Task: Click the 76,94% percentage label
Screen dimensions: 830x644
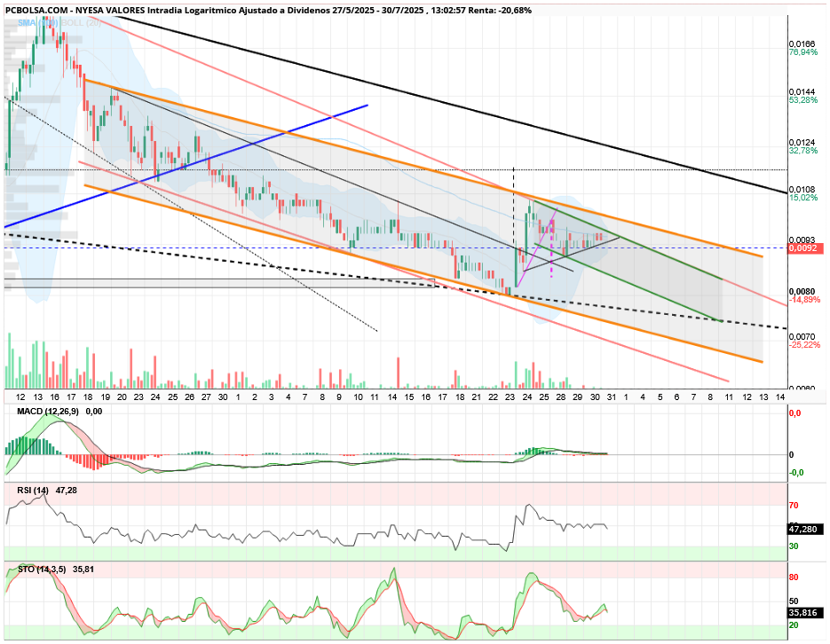Action: (x=803, y=51)
